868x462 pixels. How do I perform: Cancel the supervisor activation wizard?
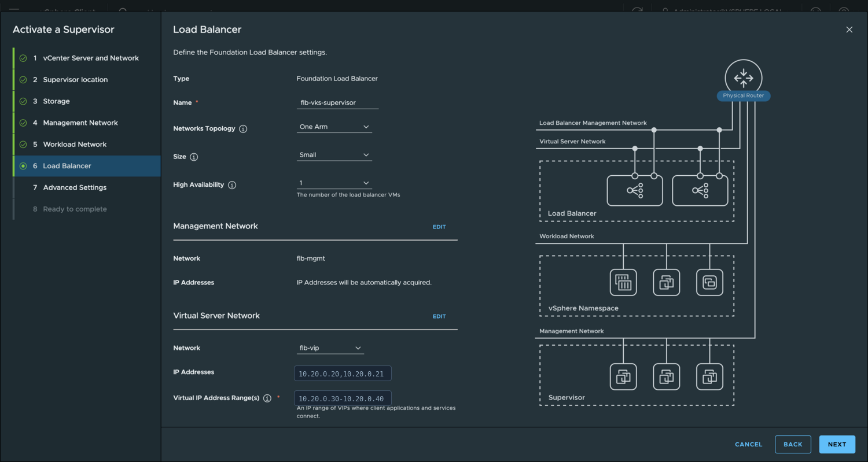pos(749,444)
